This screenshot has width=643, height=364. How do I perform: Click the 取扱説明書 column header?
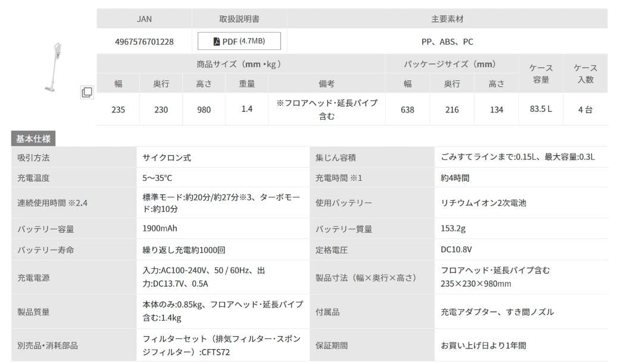239,19
